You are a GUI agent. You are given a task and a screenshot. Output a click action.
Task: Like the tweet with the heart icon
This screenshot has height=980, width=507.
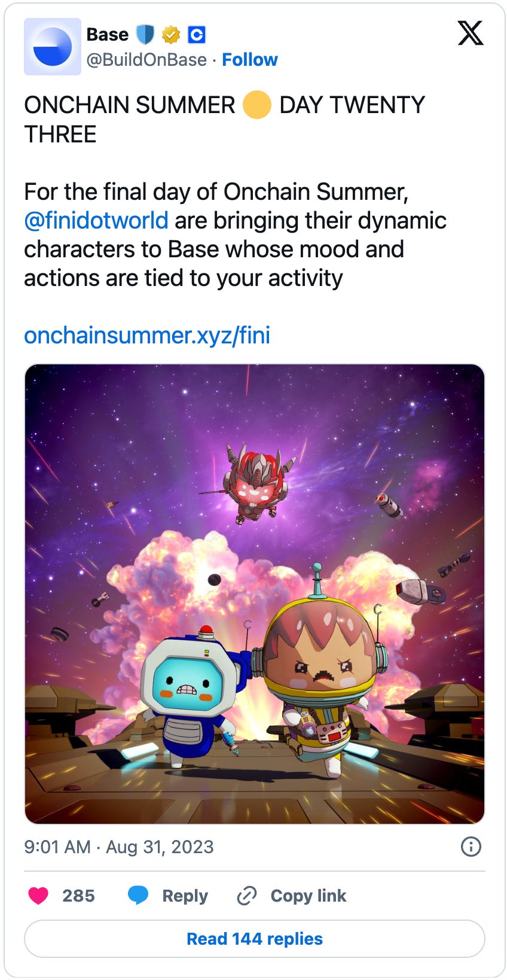(x=38, y=896)
